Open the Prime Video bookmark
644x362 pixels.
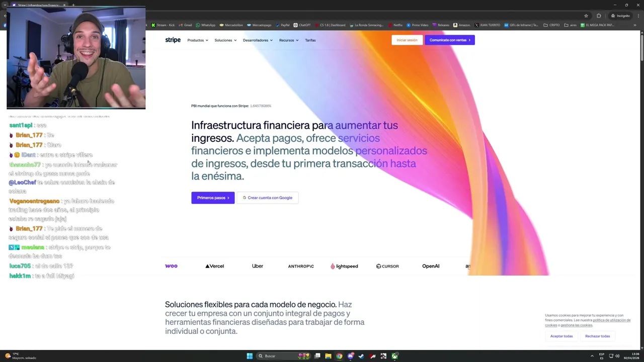click(x=418, y=25)
